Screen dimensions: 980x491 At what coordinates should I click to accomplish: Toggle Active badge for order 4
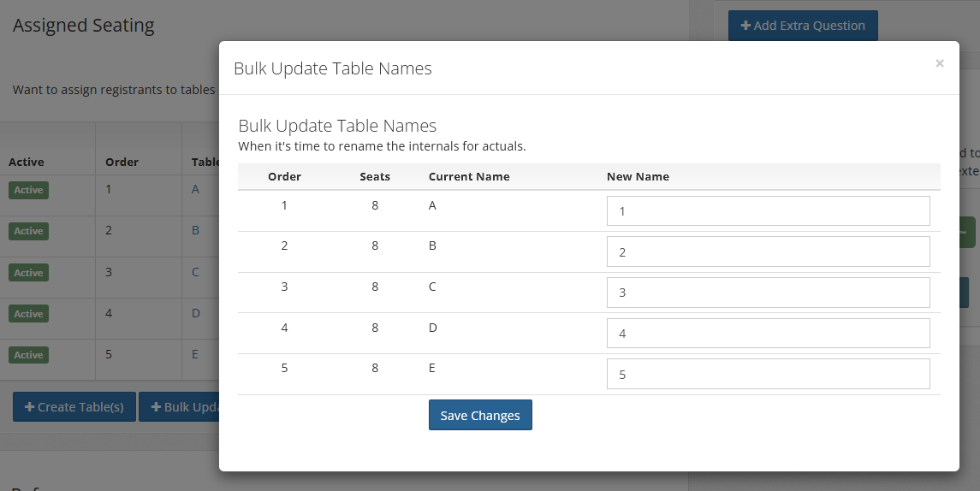[29, 314]
